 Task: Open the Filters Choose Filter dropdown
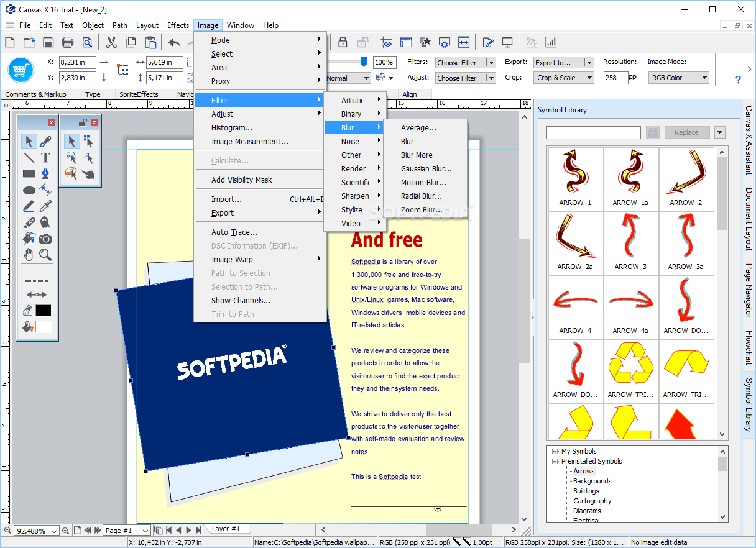pos(465,62)
